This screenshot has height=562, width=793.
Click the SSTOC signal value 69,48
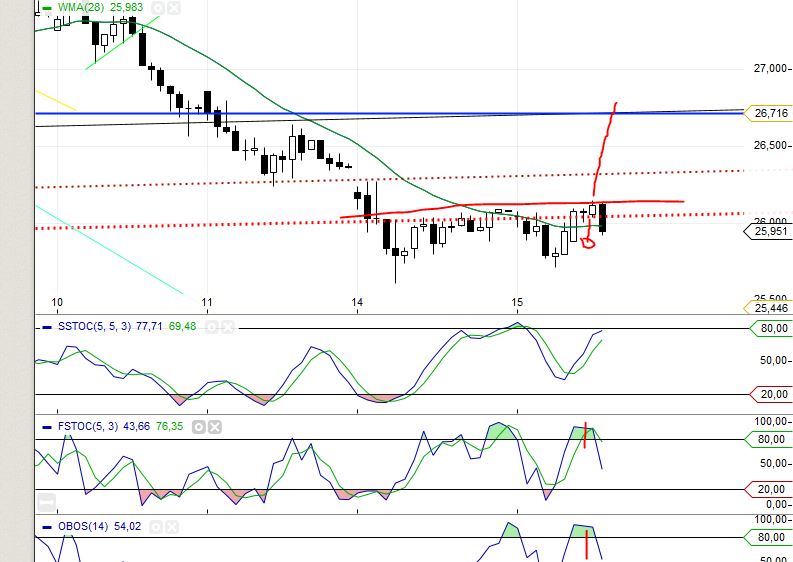(x=182, y=327)
